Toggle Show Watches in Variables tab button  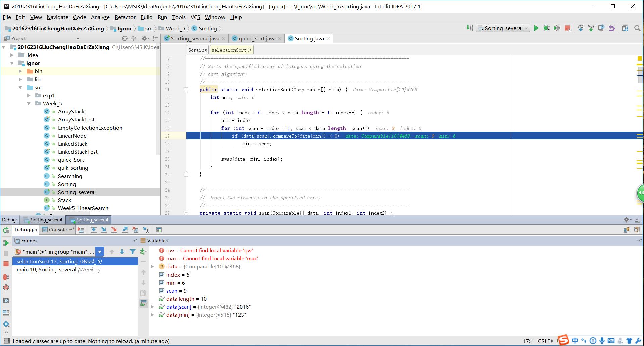tap(143, 303)
